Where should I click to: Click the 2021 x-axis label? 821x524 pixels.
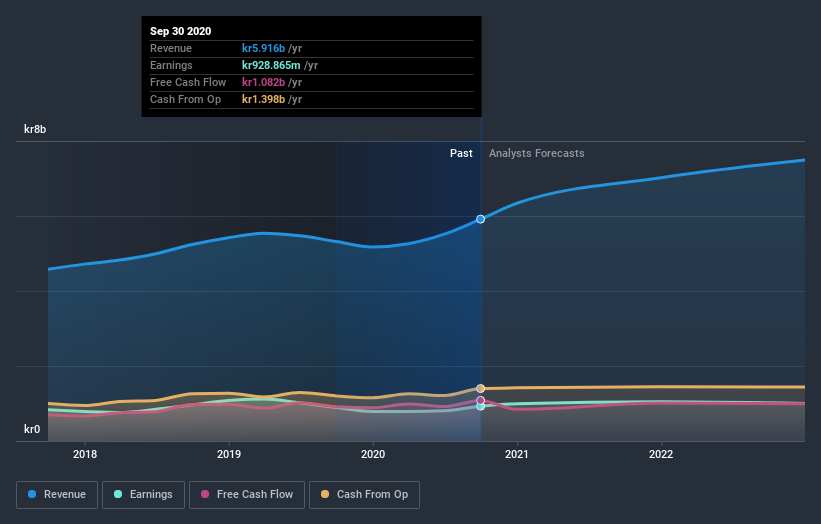(x=517, y=454)
